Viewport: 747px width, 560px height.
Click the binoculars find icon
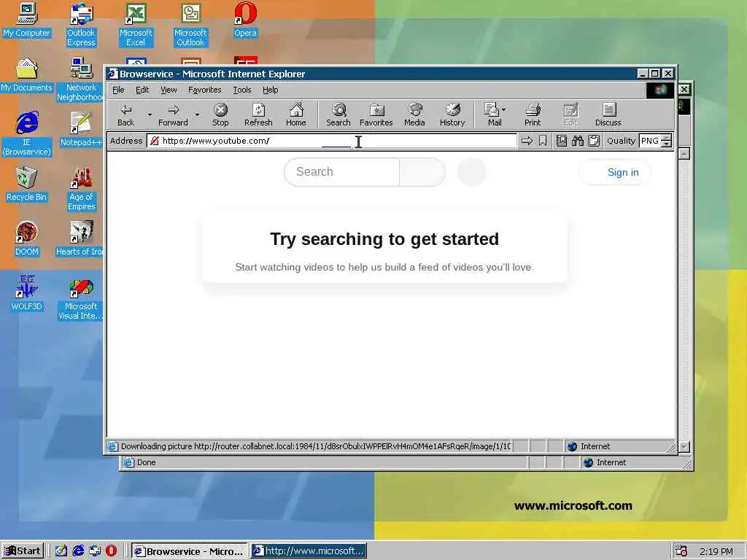578,141
